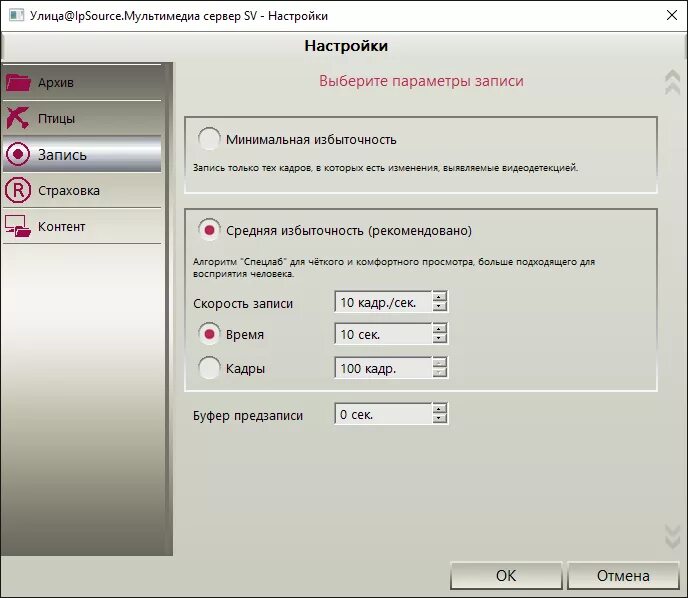Click the Скорость записи label
Viewport: 688px width, 598px height.
[x=243, y=304]
